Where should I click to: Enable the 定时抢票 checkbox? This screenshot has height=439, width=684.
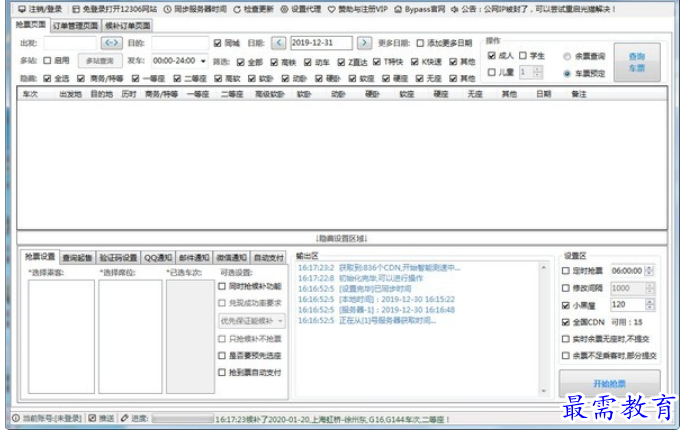coord(566,271)
